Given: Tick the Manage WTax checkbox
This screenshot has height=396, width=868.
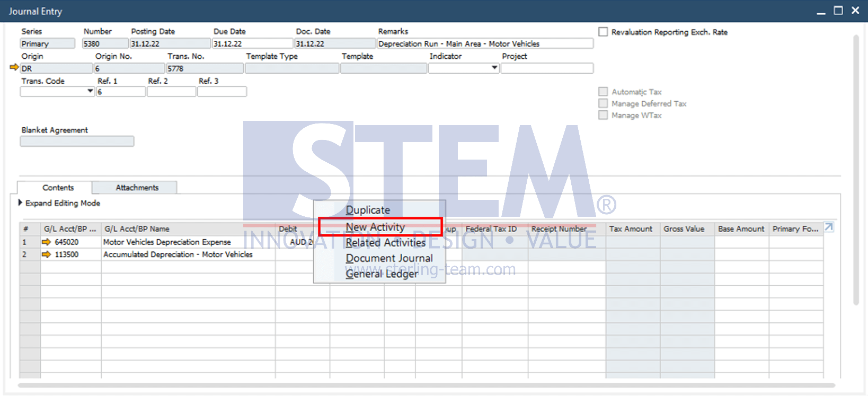Looking at the screenshot, I should (603, 115).
